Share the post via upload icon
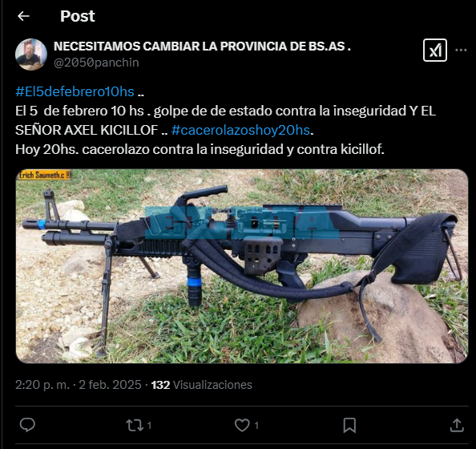 [x=457, y=425]
